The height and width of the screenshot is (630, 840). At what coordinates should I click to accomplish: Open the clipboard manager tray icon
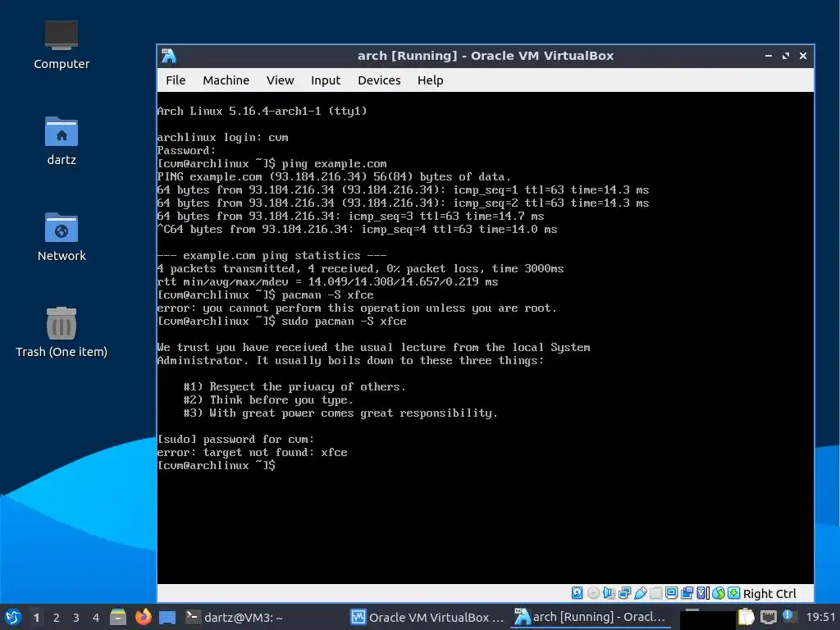point(746,617)
